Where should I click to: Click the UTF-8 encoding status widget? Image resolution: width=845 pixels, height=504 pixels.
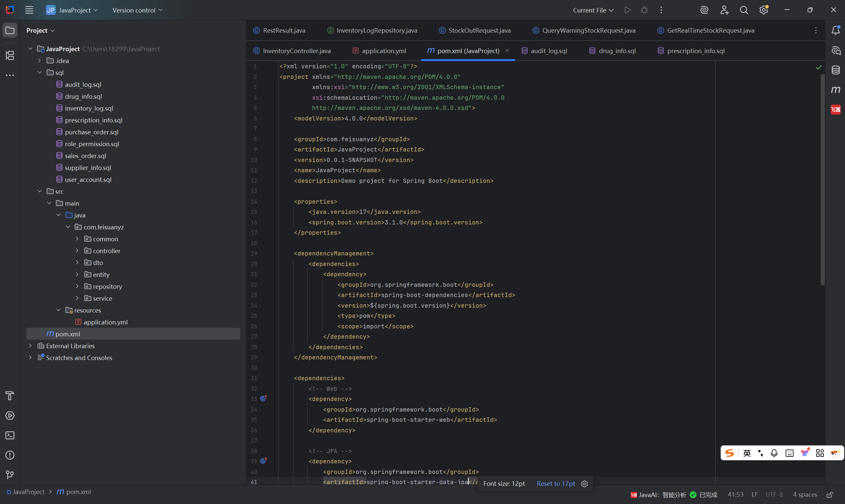click(774, 494)
